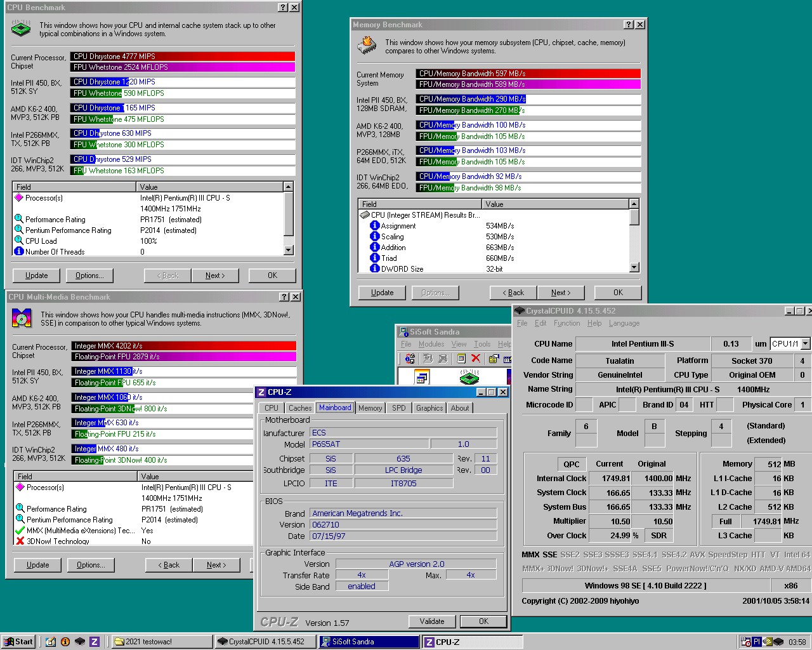Click the blue PI tray icon
The width and height of the screenshot is (812, 650).
click(x=757, y=642)
